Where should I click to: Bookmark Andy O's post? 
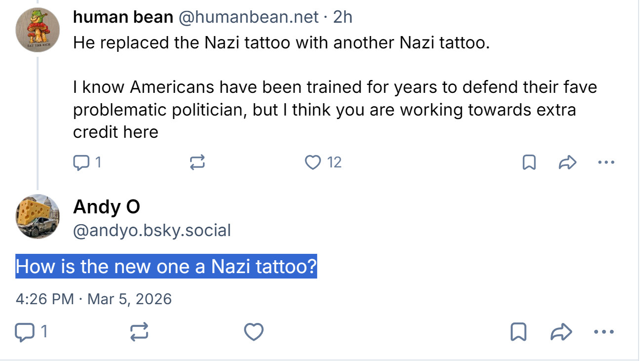(x=518, y=332)
